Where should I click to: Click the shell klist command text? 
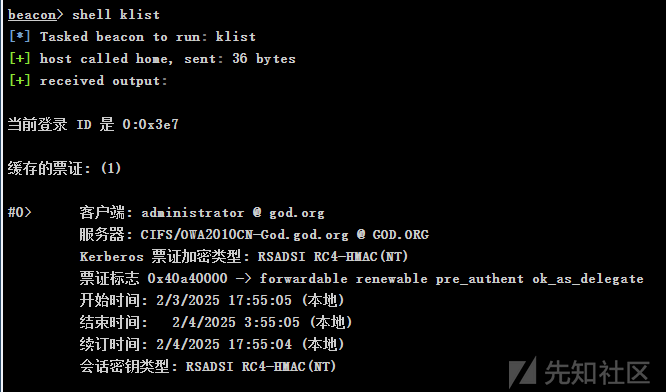point(116,14)
